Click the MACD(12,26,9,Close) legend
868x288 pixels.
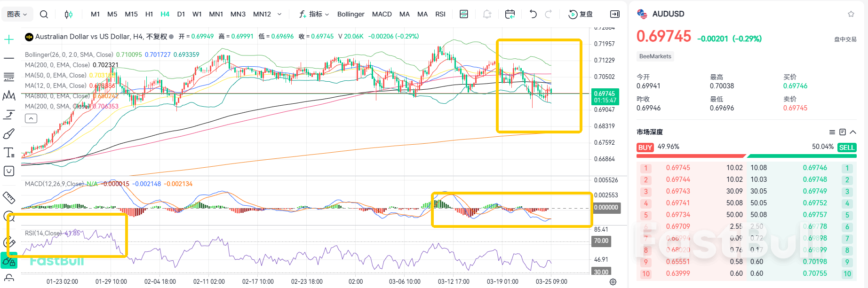(55, 184)
